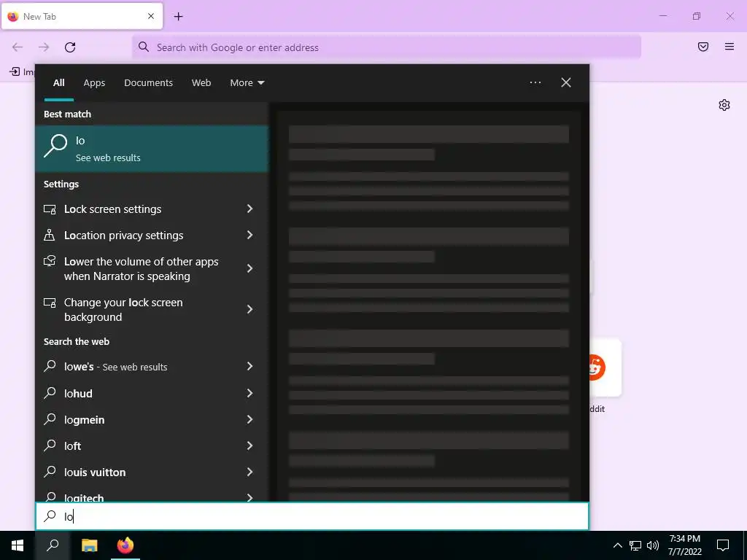747x560 pixels.
Task: Expand the loft suggestion arrow
Action: coord(249,446)
